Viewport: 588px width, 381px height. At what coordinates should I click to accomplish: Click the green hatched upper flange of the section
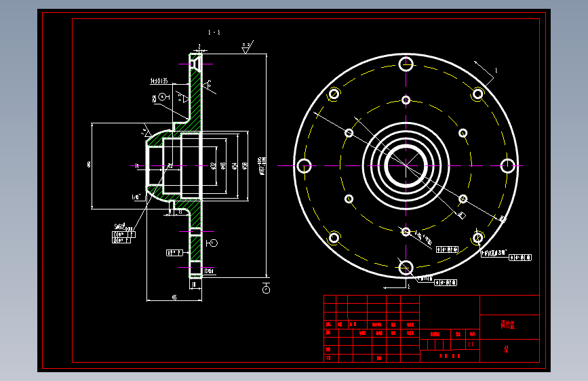pyautogui.click(x=196, y=94)
